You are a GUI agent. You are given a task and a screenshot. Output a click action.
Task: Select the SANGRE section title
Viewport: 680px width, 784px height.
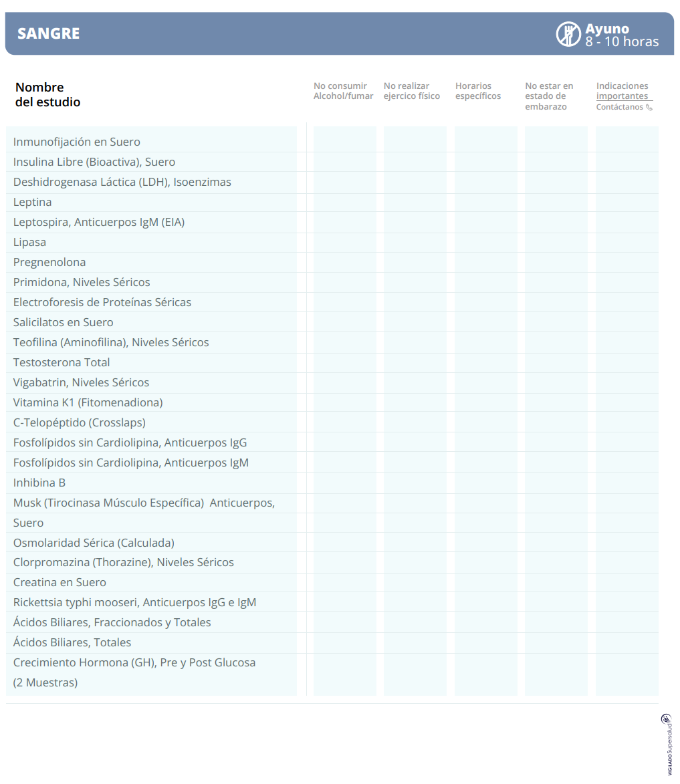[48, 33]
